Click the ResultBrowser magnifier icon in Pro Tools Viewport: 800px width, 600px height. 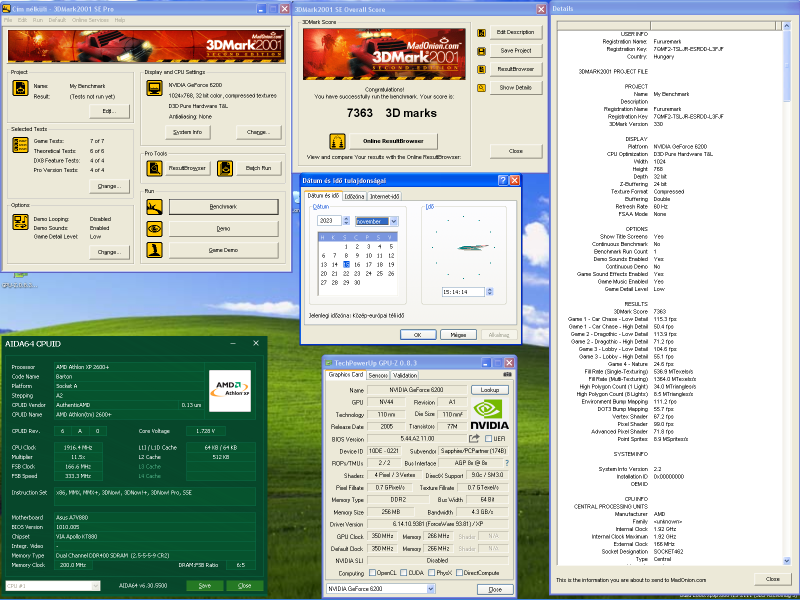click(155, 168)
